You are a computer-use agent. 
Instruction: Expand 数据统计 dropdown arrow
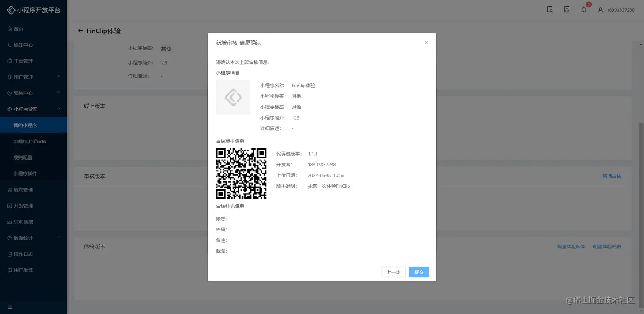point(59,237)
